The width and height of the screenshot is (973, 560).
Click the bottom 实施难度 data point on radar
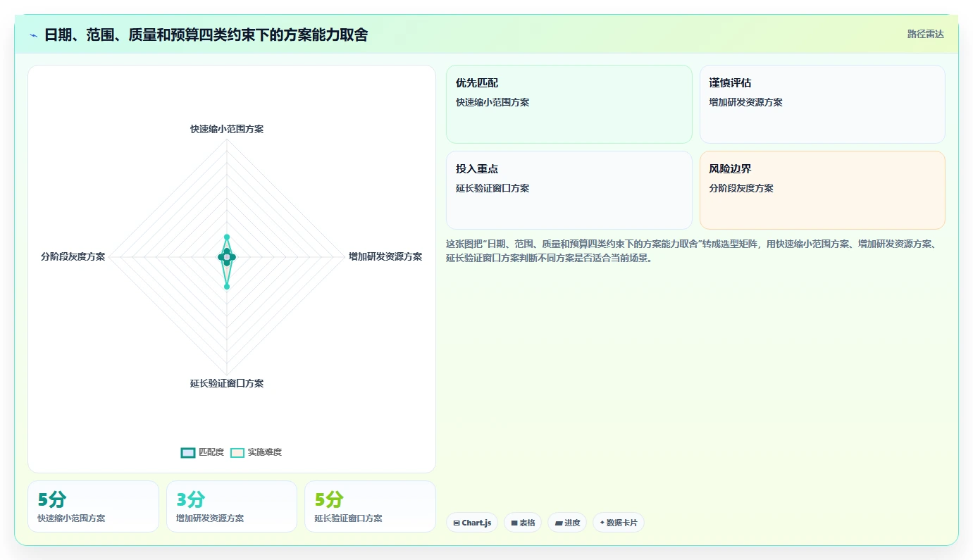(x=227, y=287)
